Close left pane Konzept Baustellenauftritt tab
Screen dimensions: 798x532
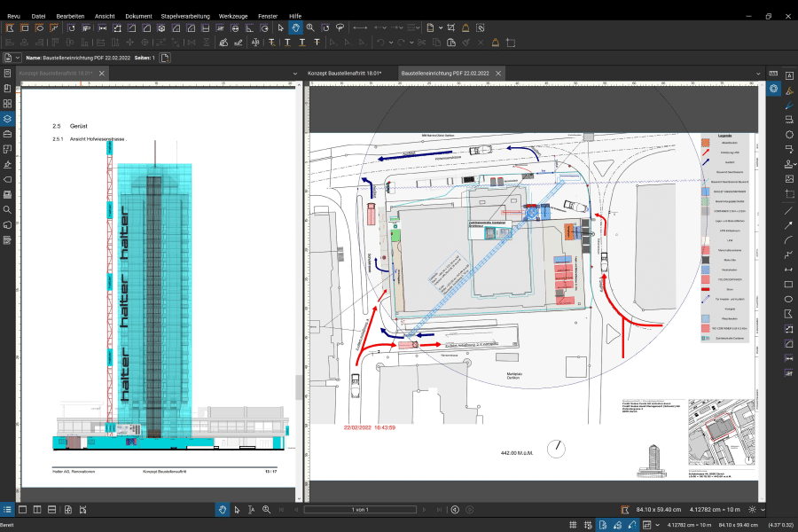pos(102,74)
